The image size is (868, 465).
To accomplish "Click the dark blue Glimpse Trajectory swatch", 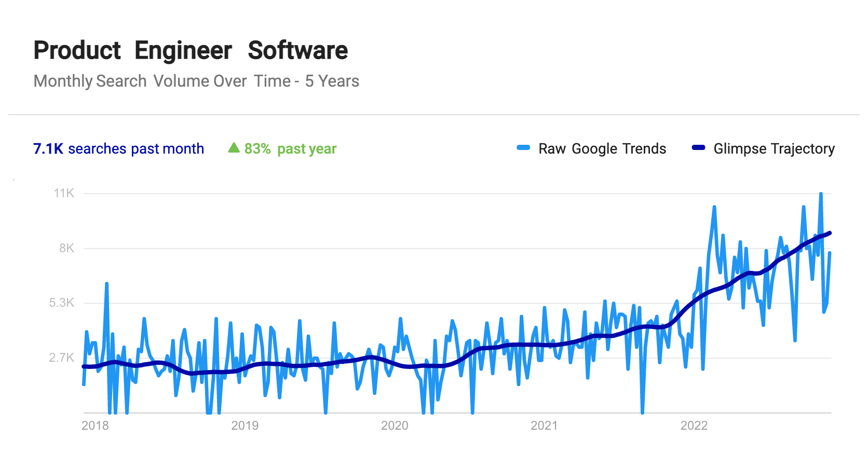I will coord(698,148).
